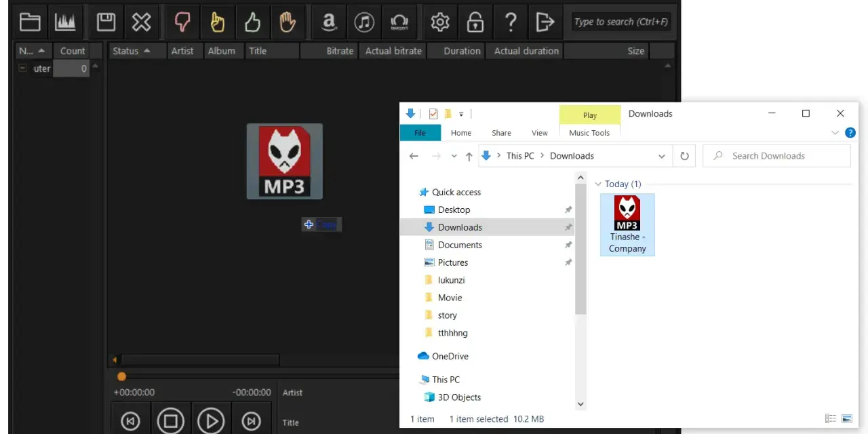The image size is (868, 434).
Task: Switch Explorer to the details view icon
Action: 831,419
